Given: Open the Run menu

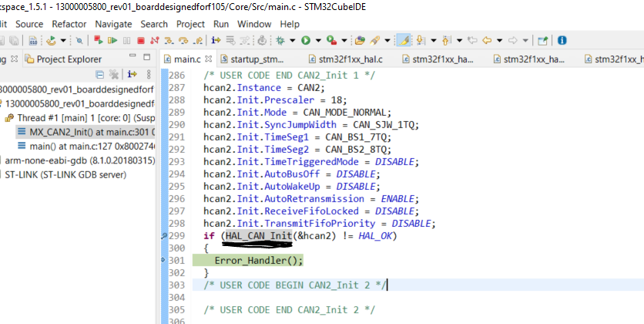Looking at the screenshot, I should (221, 24).
